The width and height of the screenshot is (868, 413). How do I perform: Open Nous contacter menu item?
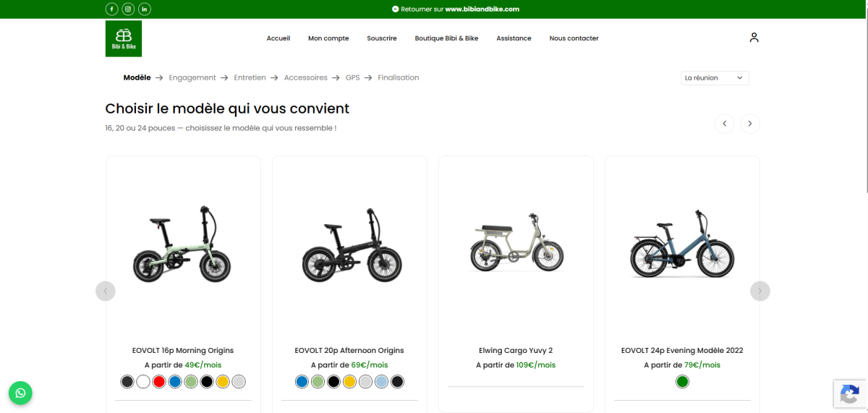click(x=574, y=38)
